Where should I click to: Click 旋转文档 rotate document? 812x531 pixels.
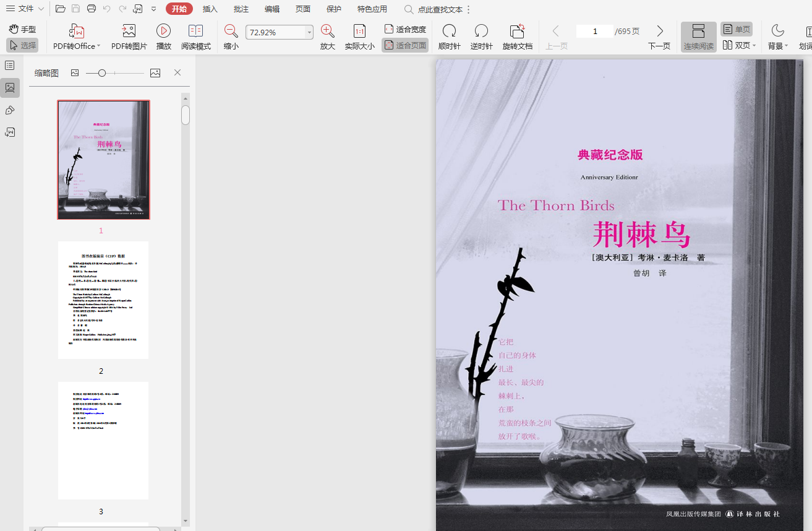(x=518, y=37)
